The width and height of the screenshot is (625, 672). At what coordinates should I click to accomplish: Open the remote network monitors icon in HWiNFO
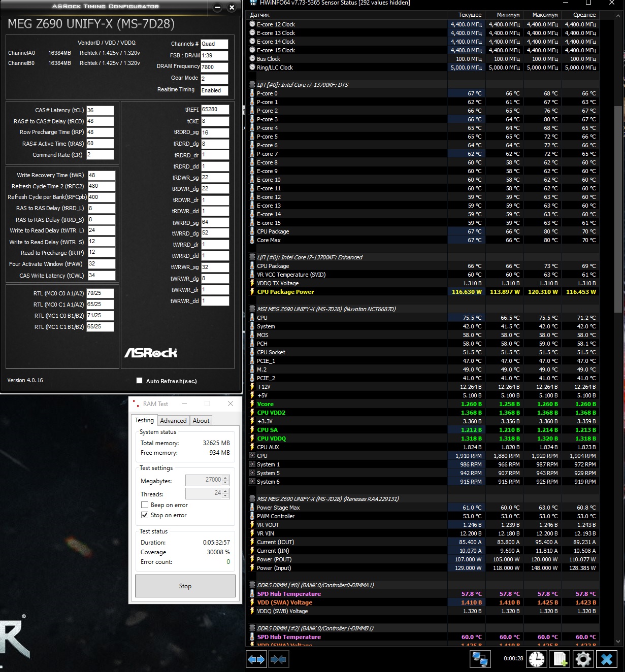coord(480,659)
